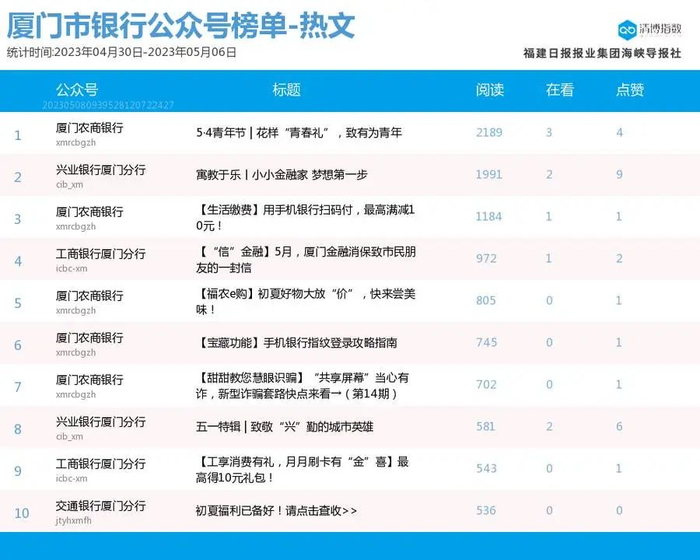Select rank number 5
This screenshot has width=700, height=560.
pos(18,303)
